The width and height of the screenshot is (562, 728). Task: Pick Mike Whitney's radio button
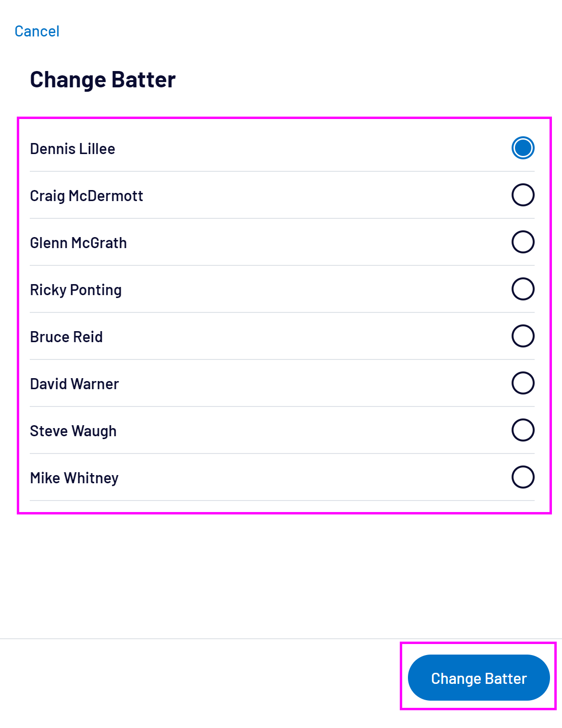pyautogui.click(x=523, y=477)
